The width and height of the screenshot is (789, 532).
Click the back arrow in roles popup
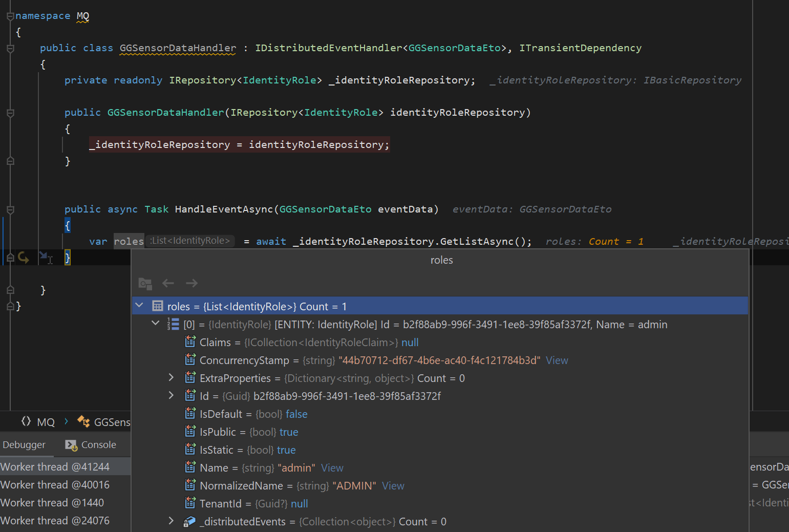coord(168,283)
